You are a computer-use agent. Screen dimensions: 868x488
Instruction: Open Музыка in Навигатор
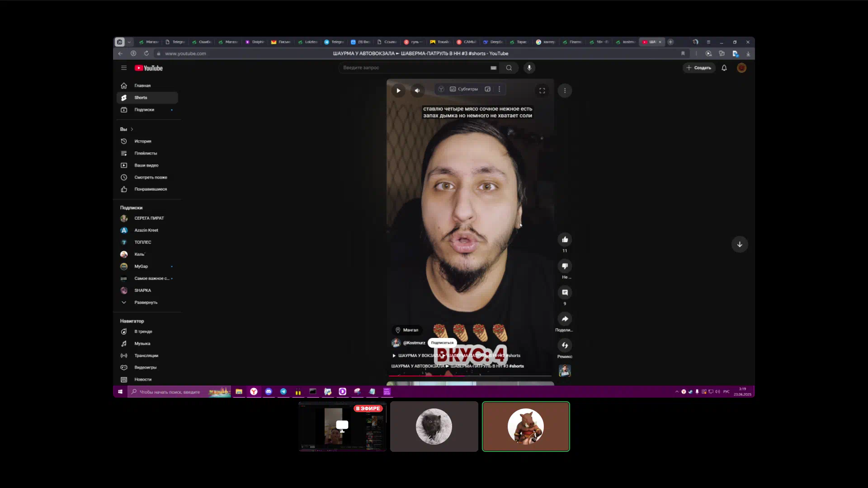tap(147, 343)
